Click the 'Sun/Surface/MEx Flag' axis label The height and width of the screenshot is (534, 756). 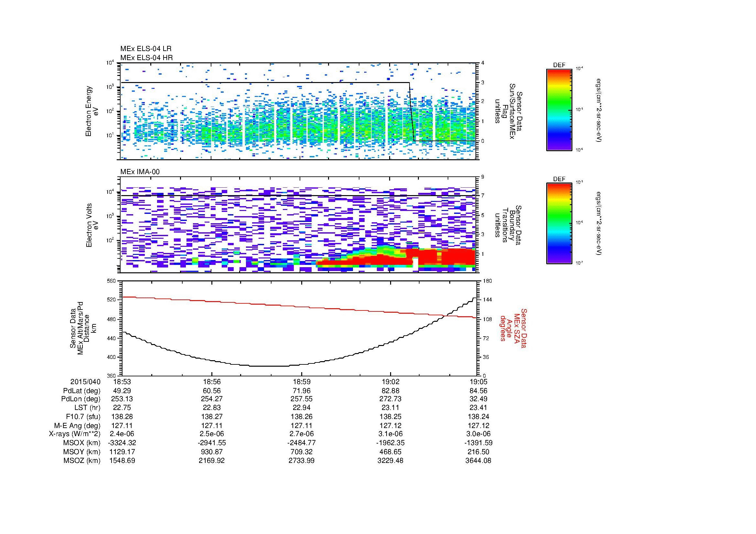508,111
